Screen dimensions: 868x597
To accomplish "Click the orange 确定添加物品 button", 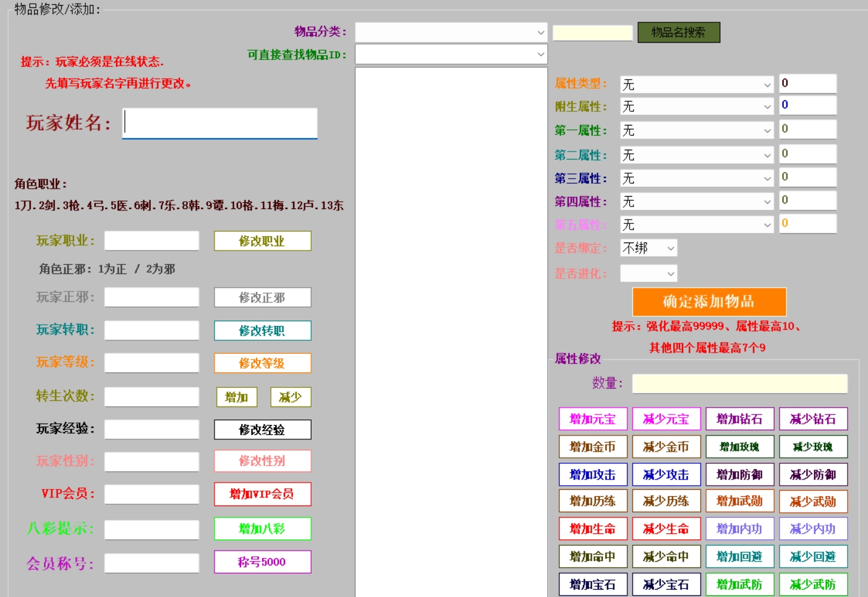I will pyautogui.click(x=708, y=301).
